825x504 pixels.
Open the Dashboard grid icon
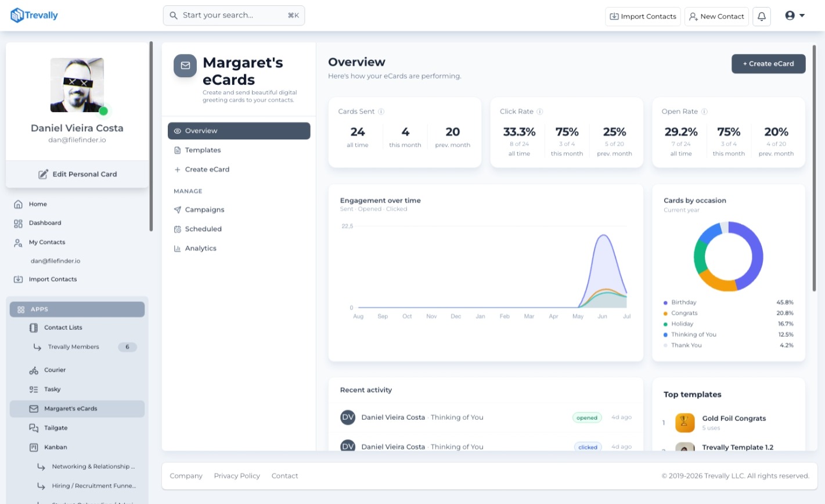18,224
